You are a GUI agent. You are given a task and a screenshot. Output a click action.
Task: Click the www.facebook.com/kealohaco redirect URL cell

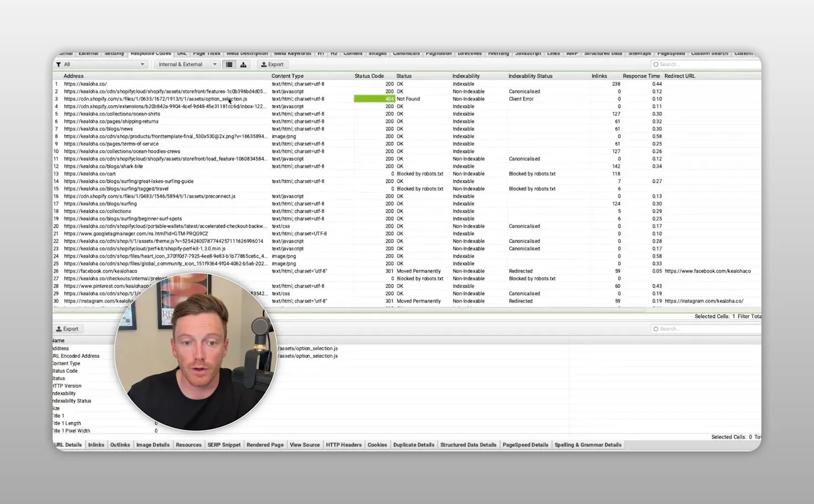(708, 271)
